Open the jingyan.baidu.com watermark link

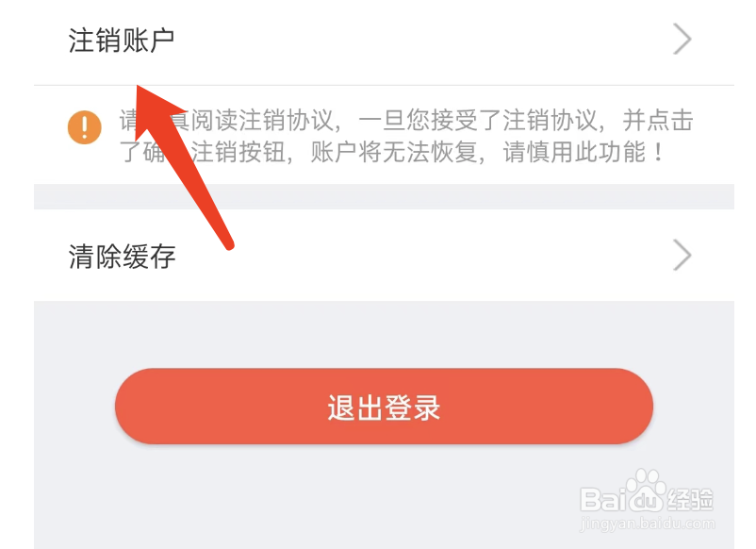[x=648, y=523]
